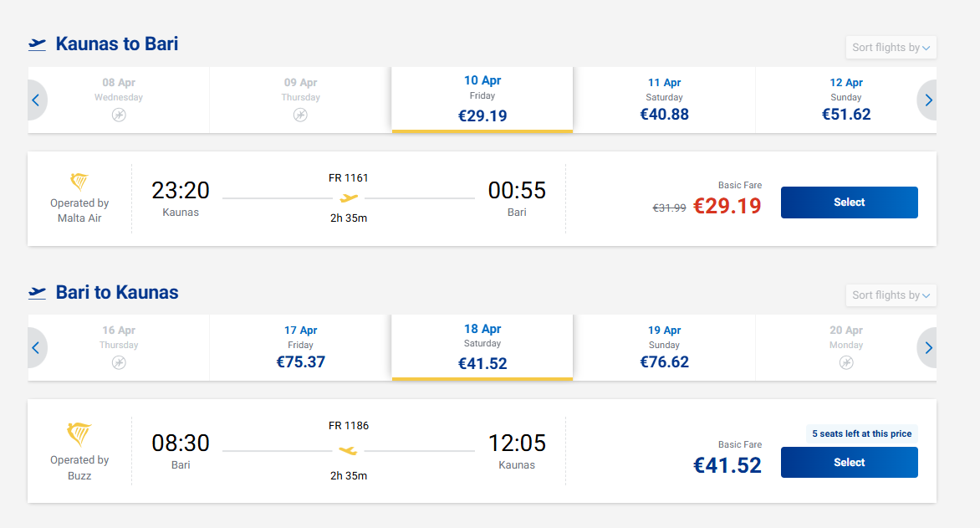Click no-flight icon under 20 Apr Monday
The width and height of the screenshot is (980, 528).
pyautogui.click(x=846, y=362)
